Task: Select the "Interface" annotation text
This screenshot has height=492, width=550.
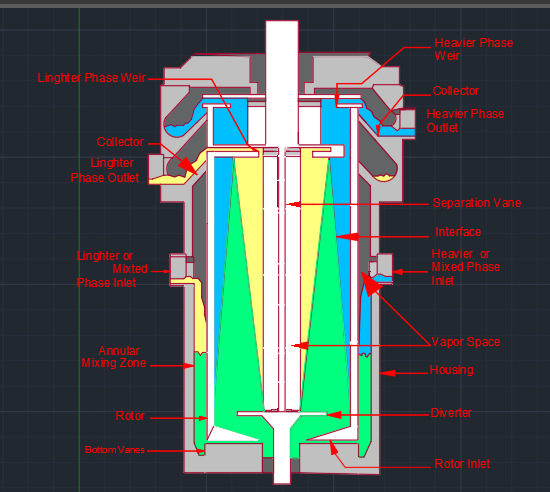Action: (x=458, y=232)
